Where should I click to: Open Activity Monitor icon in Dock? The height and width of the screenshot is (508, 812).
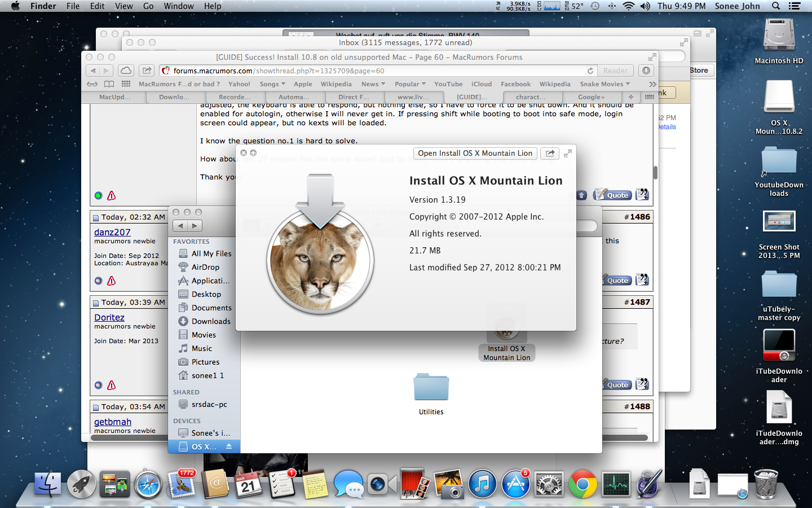click(616, 484)
